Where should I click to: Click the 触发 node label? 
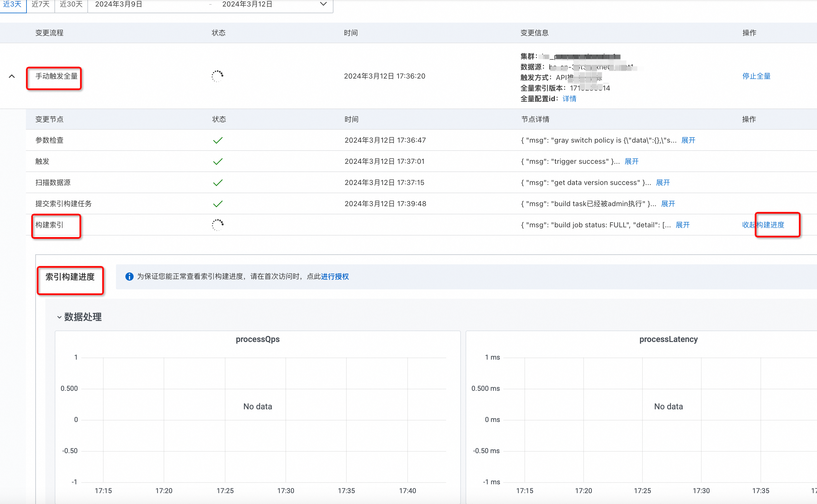42,162
